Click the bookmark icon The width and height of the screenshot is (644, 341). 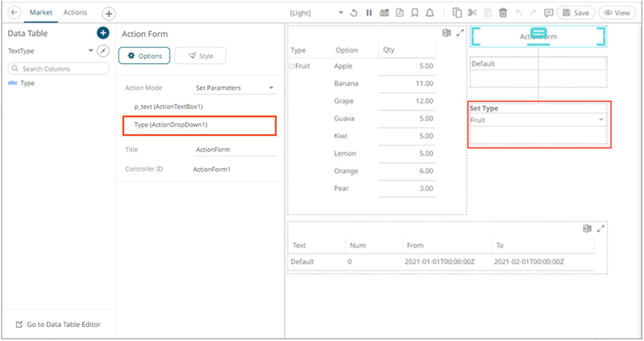tap(415, 13)
